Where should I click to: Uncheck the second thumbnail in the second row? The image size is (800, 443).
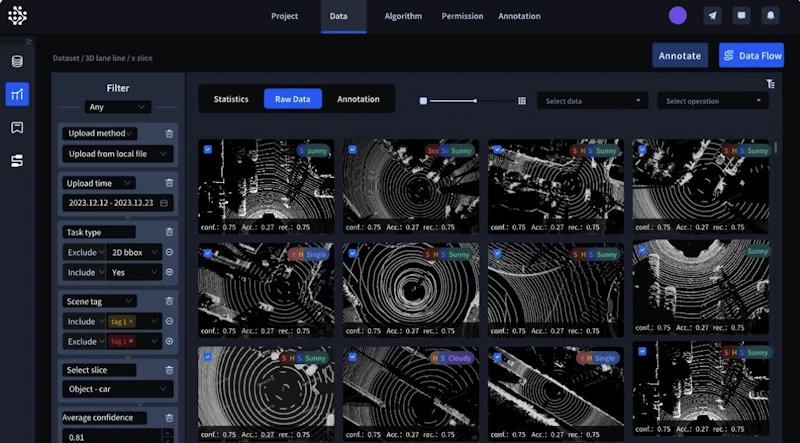pyautogui.click(x=353, y=253)
